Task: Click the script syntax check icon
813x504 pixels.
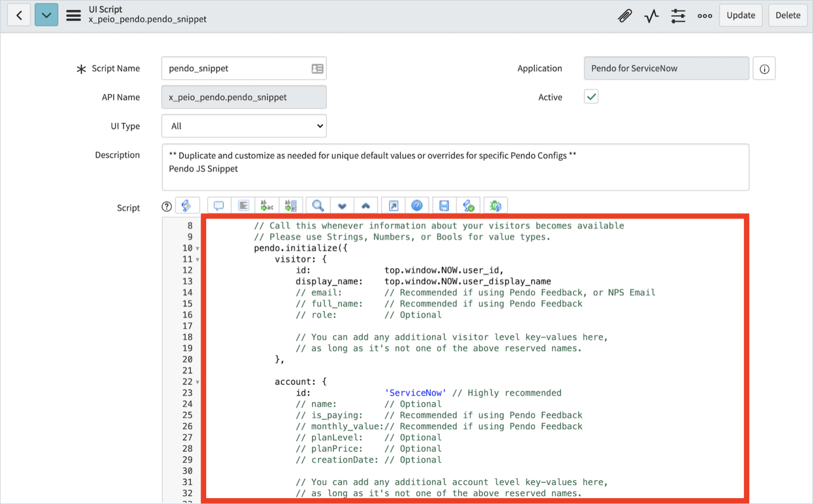Action: [468, 206]
